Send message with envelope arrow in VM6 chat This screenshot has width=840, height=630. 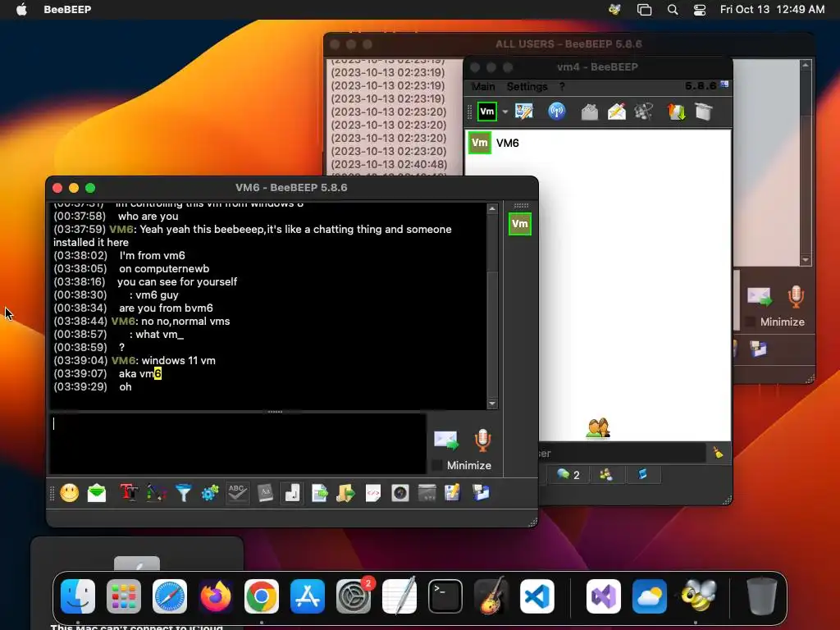(x=446, y=440)
